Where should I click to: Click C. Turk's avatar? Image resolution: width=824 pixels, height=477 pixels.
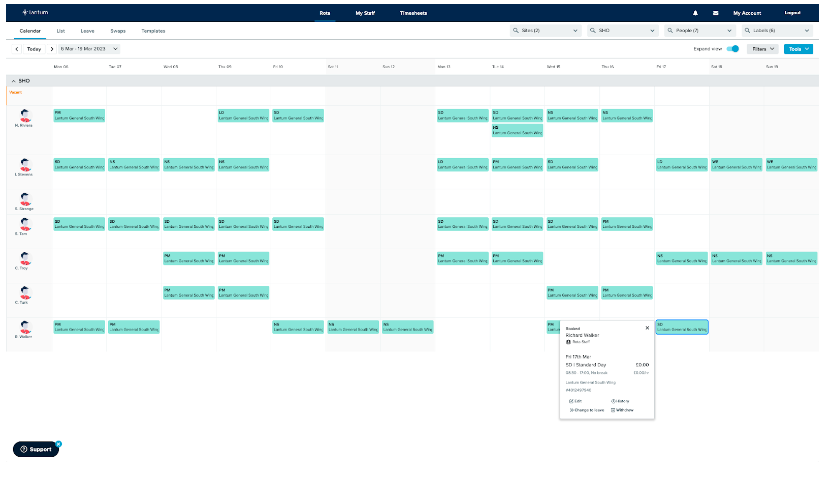point(25,293)
